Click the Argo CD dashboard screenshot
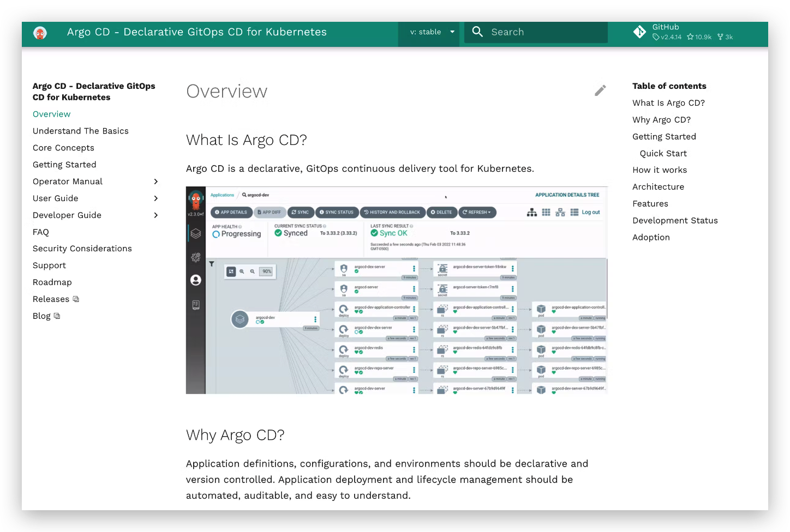The image size is (790, 532). click(397, 290)
